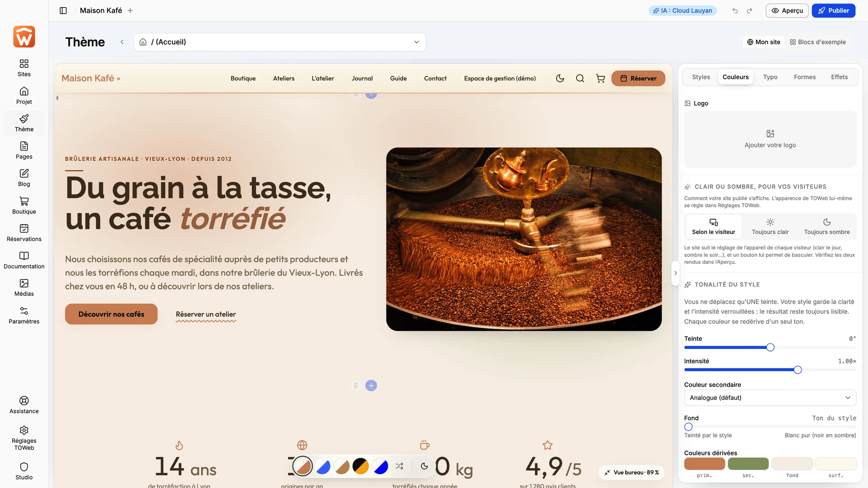
Task: Open Projet in the sidebar
Action: (x=24, y=96)
